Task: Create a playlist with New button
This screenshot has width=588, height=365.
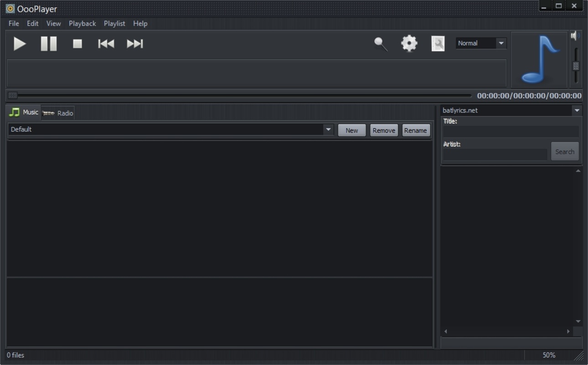Action: click(x=351, y=130)
